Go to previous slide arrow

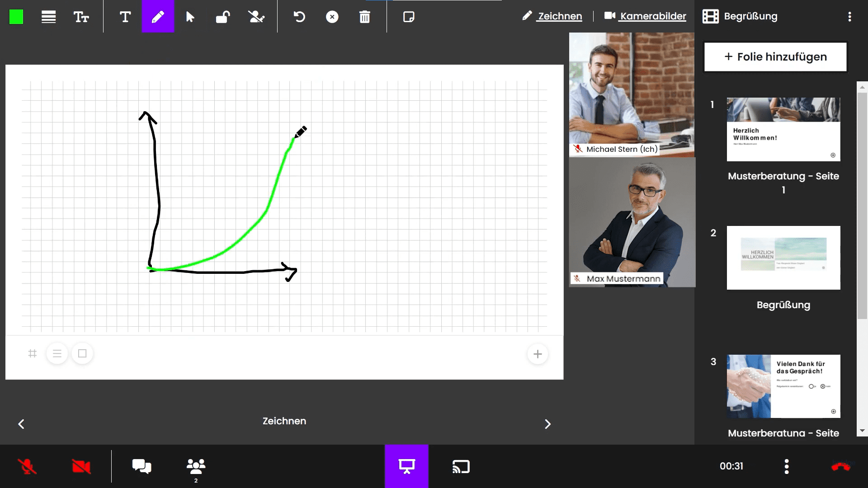(21, 424)
